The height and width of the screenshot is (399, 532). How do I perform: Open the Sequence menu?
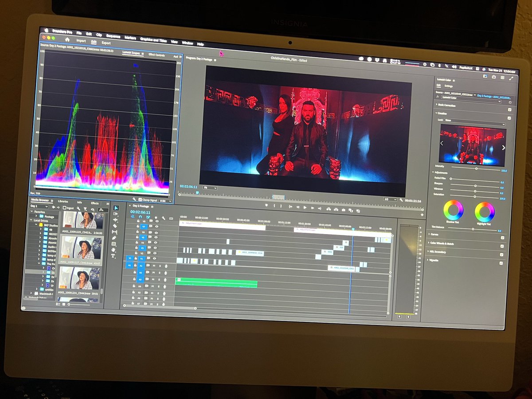click(113, 36)
